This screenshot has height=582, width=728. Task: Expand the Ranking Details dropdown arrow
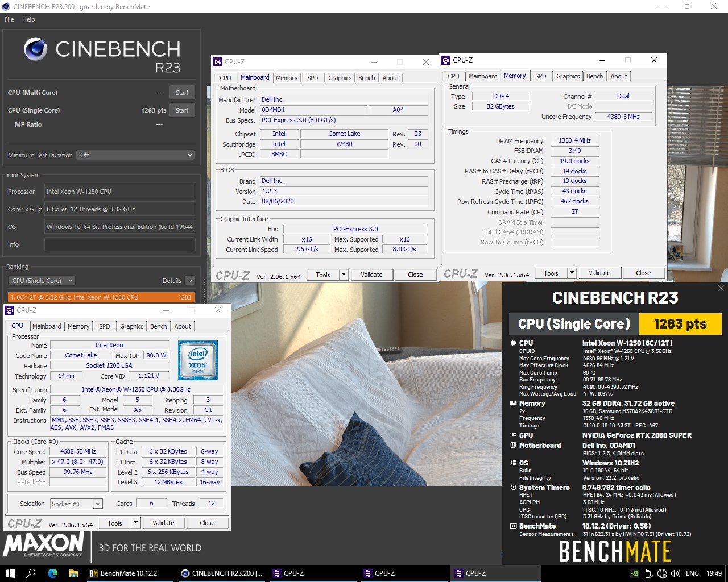point(190,281)
